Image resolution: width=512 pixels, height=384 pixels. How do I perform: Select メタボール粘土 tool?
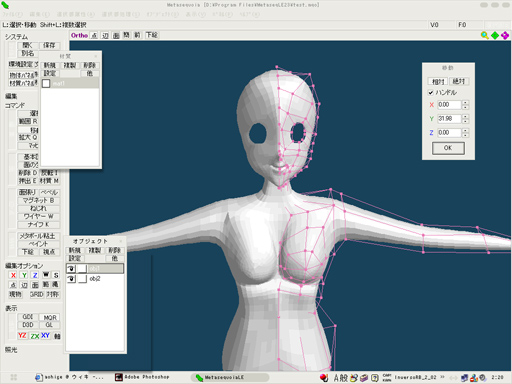38,236
